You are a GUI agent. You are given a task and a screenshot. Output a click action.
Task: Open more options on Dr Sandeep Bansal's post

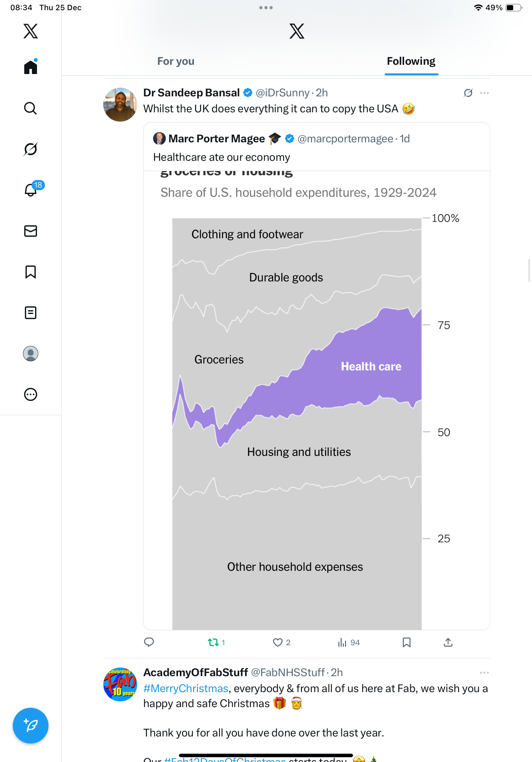tap(484, 93)
